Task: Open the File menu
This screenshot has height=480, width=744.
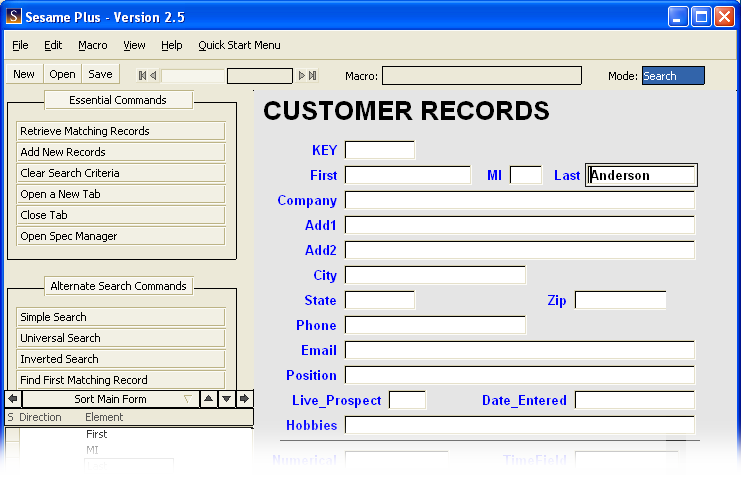Action: [20, 45]
